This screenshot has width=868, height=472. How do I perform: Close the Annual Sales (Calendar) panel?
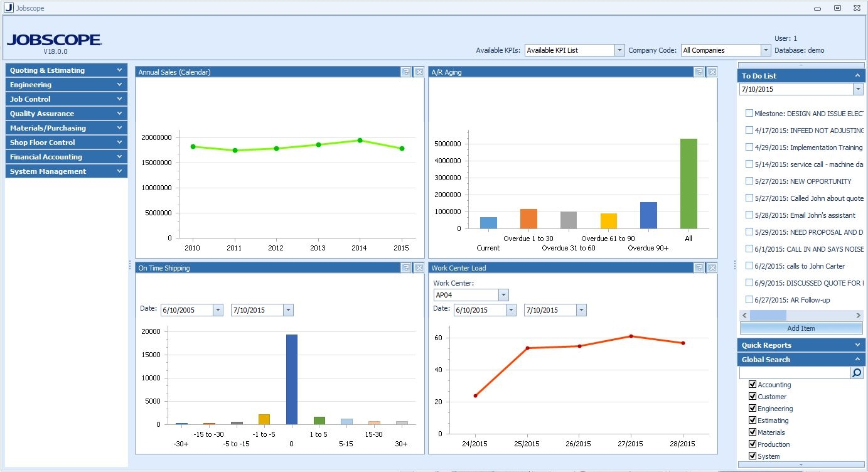click(x=419, y=72)
